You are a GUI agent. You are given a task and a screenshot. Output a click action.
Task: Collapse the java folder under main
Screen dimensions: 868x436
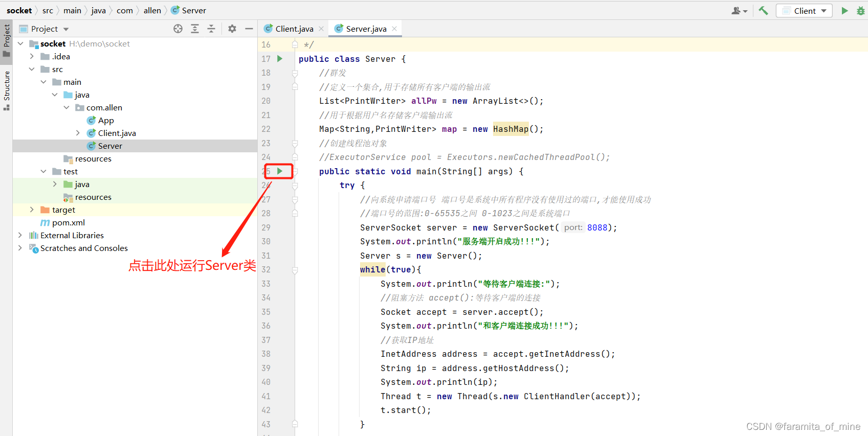coord(55,95)
